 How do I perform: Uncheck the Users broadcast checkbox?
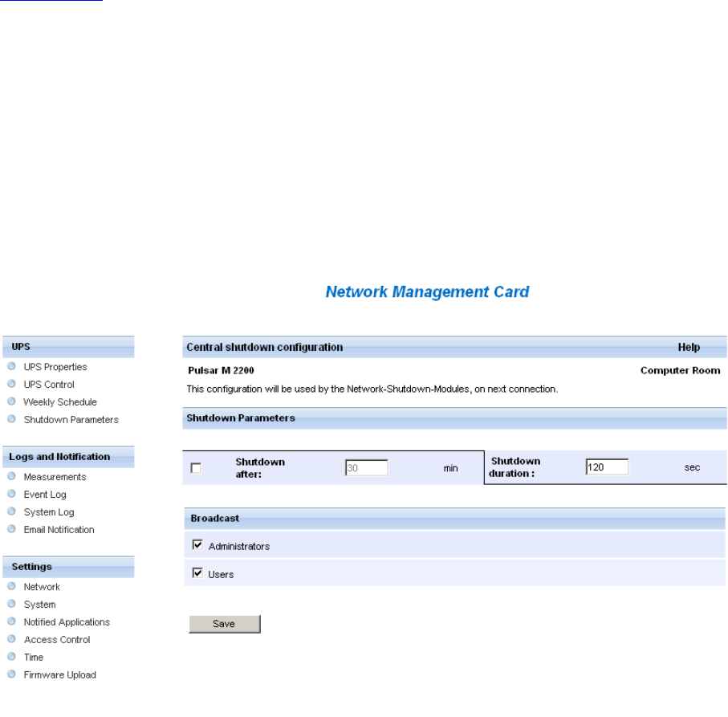click(x=197, y=573)
